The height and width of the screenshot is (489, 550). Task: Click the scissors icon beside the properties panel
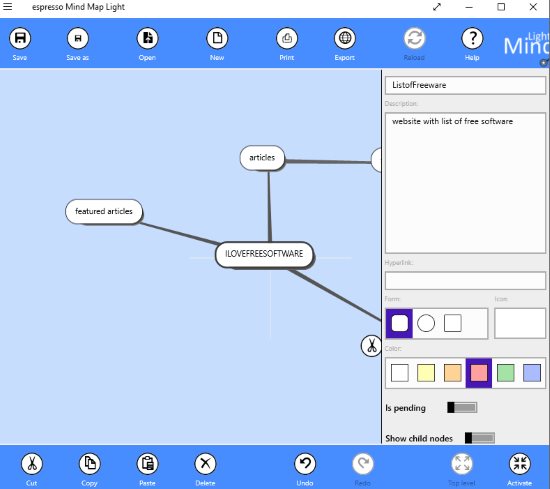pyautogui.click(x=371, y=346)
